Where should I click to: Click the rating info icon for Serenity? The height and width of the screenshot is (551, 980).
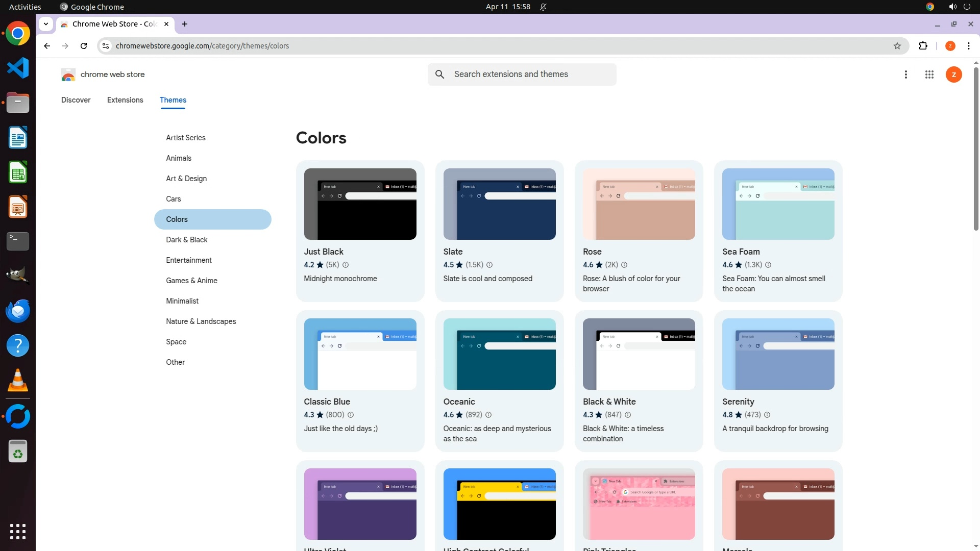[x=767, y=415]
